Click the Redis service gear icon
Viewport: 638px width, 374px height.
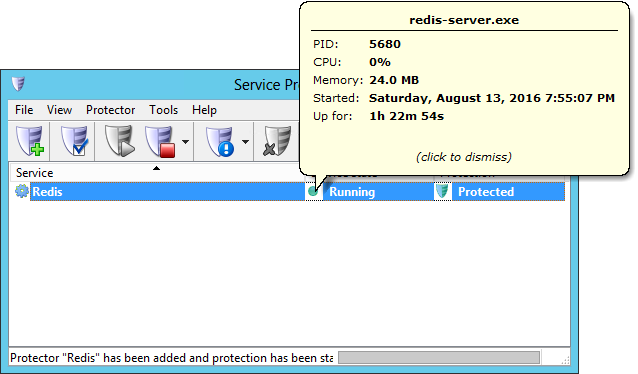(22, 191)
